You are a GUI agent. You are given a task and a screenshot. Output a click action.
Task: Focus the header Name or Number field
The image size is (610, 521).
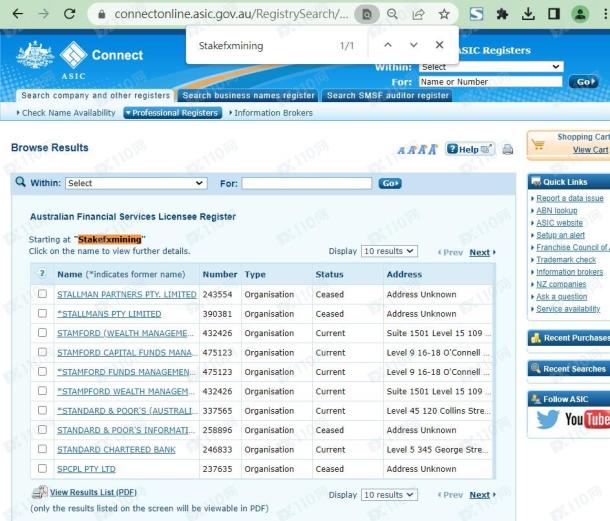(491, 82)
